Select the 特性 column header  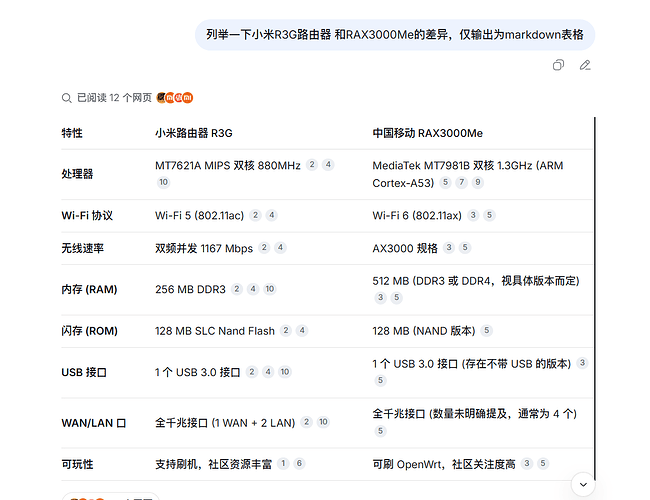pos(72,133)
